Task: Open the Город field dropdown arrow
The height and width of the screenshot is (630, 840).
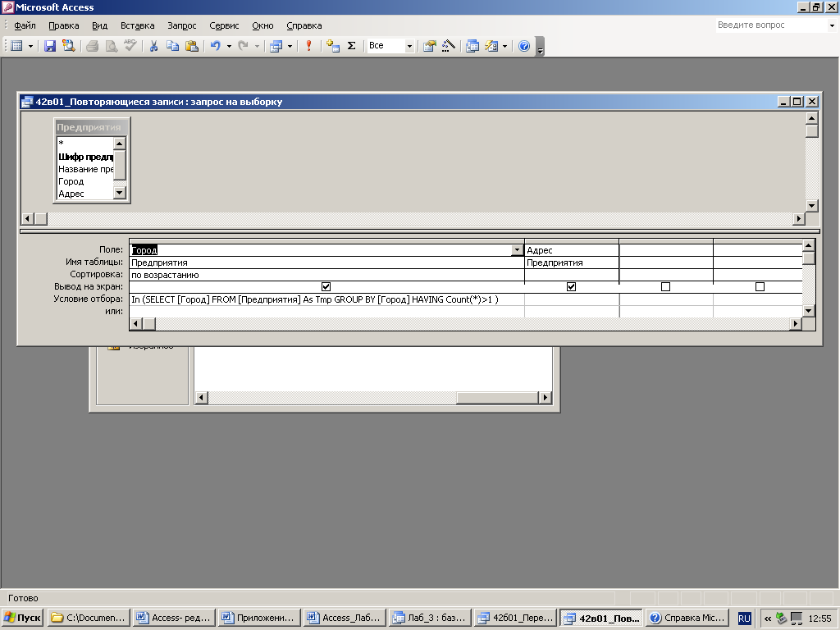Action: 517,250
